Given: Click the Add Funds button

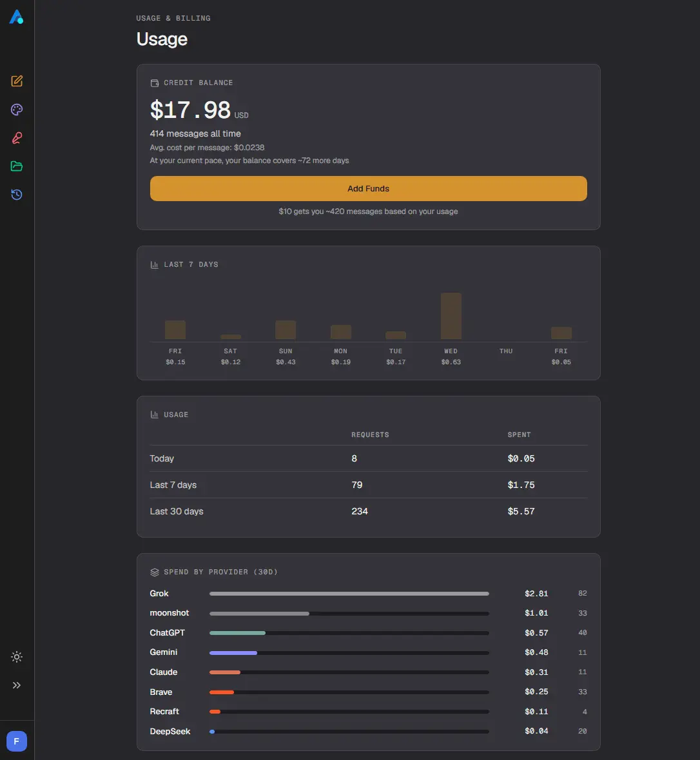Looking at the screenshot, I should pyautogui.click(x=369, y=188).
